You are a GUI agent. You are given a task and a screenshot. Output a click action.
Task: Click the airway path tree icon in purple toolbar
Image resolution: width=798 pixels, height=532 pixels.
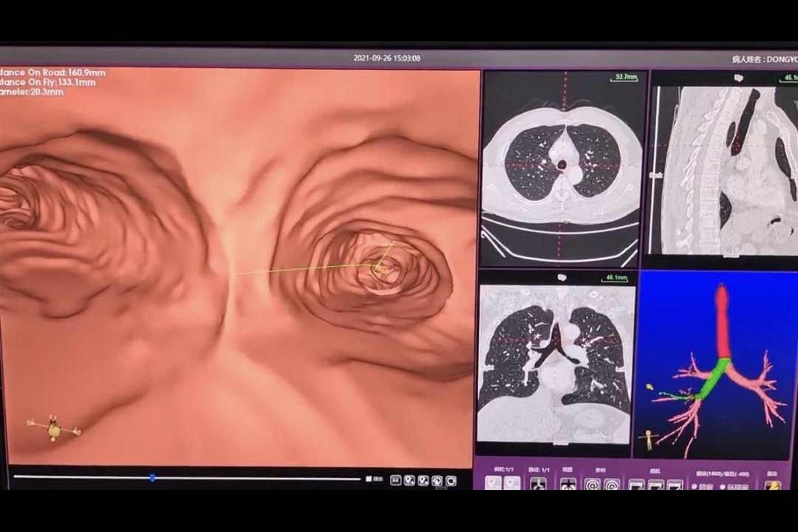pos(539,485)
